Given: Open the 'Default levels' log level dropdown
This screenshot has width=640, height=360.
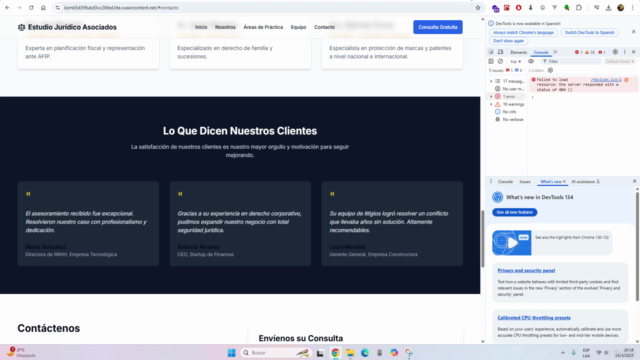Looking at the screenshot, I should (x=620, y=61).
